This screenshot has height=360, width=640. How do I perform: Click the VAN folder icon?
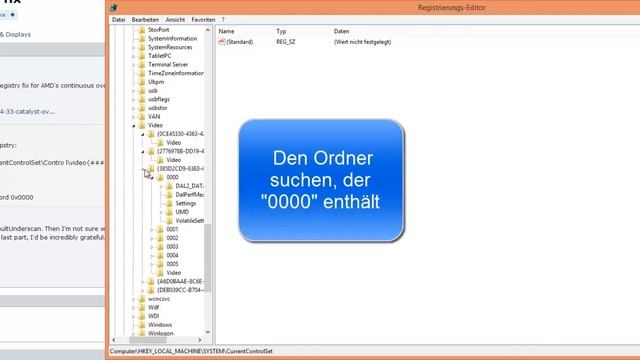click(x=142, y=117)
